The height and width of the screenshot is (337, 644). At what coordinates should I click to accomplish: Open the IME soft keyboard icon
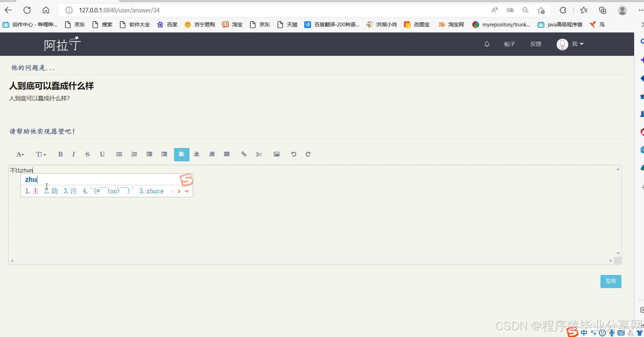[621, 333]
